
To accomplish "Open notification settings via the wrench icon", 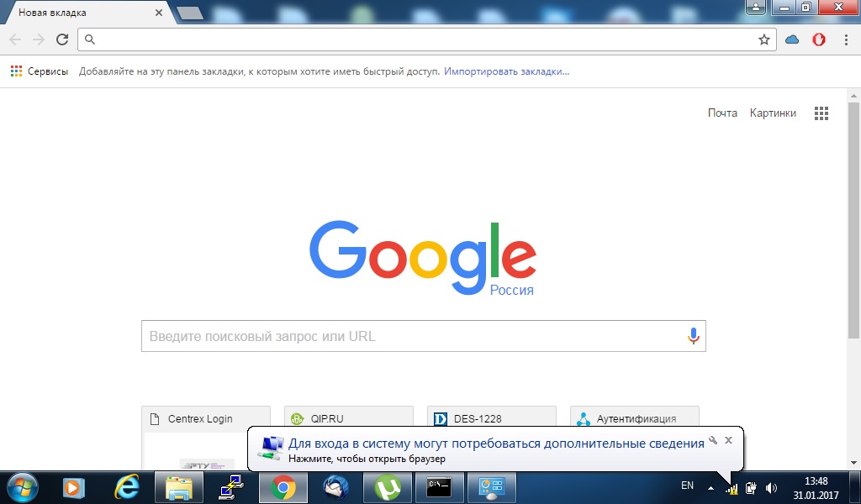I will [713, 440].
